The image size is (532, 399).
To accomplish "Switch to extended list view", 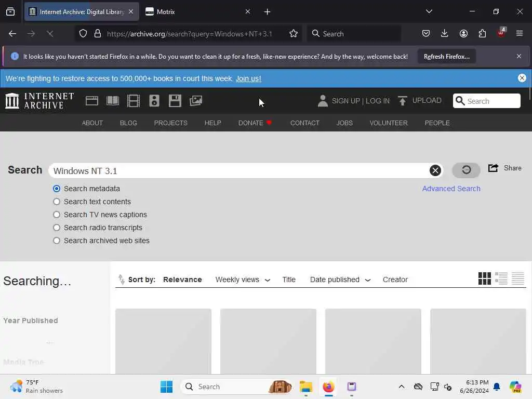I will point(501,278).
